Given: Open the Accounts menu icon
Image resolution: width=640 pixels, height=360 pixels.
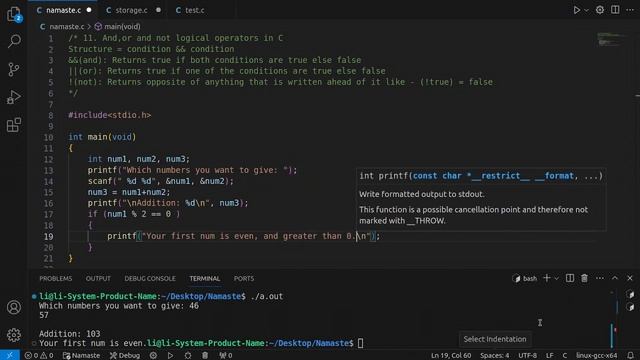Looking at the screenshot, I should tap(14, 307).
